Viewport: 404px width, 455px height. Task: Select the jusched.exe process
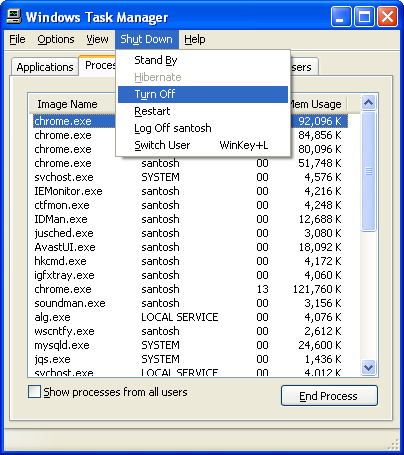190,233
